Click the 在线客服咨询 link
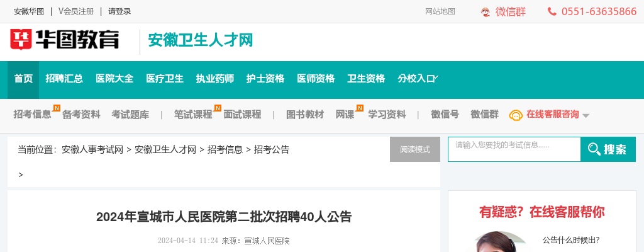Image resolution: width=644 pixels, height=252 pixels. [552, 115]
